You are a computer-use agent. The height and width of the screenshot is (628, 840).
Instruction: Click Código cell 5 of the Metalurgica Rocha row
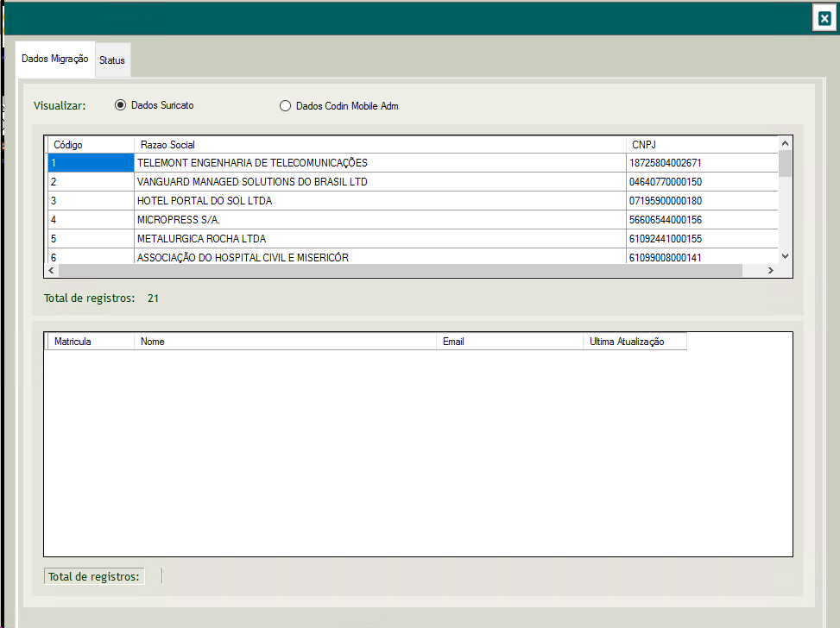(91, 239)
